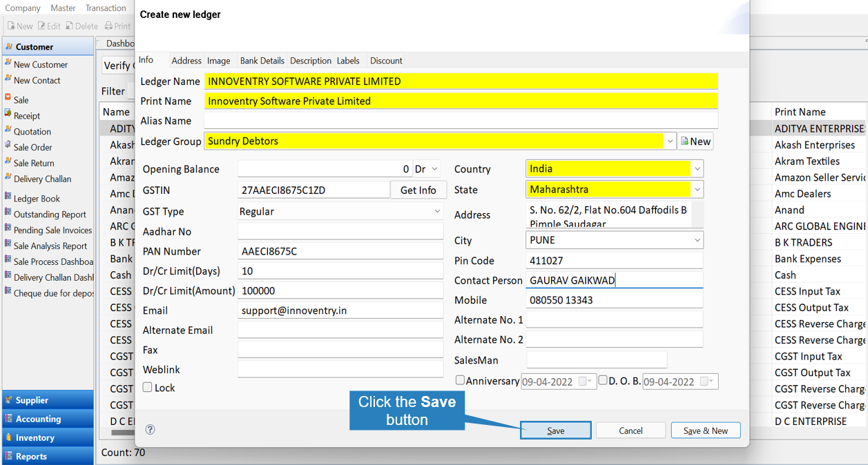
Task: Click the Sale Return sidebar icon
Action: click(8, 162)
